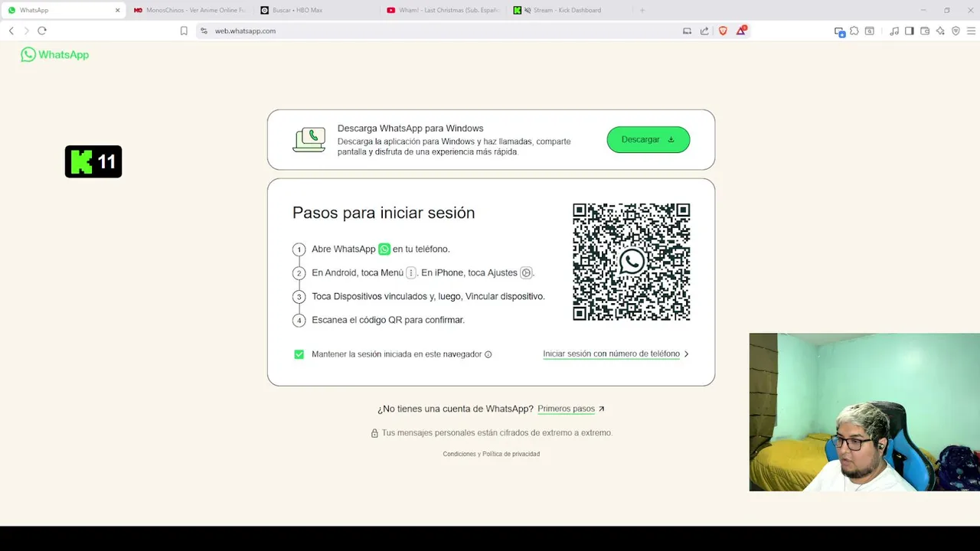The width and height of the screenshot is (980, 551).
Task: Open Iniciar sesión con número de teléfono
Action: [x=611, y=354]
